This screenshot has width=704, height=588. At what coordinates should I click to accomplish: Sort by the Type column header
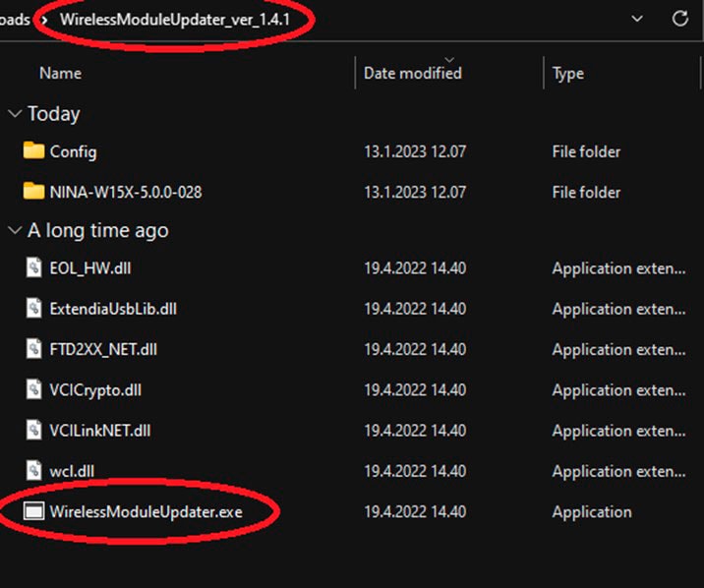[568, 74]
